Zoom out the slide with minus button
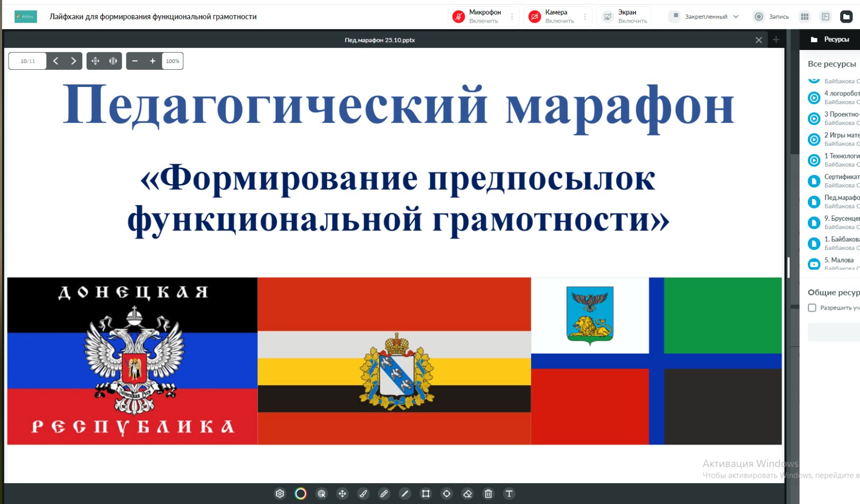Viewport: 860px width, 504px height. pyautogui.click(x=135, y=61)
